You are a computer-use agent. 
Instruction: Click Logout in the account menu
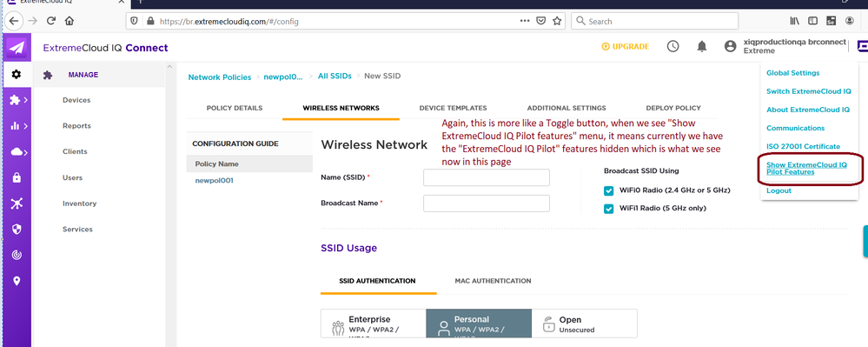click(x=779, y=190)
